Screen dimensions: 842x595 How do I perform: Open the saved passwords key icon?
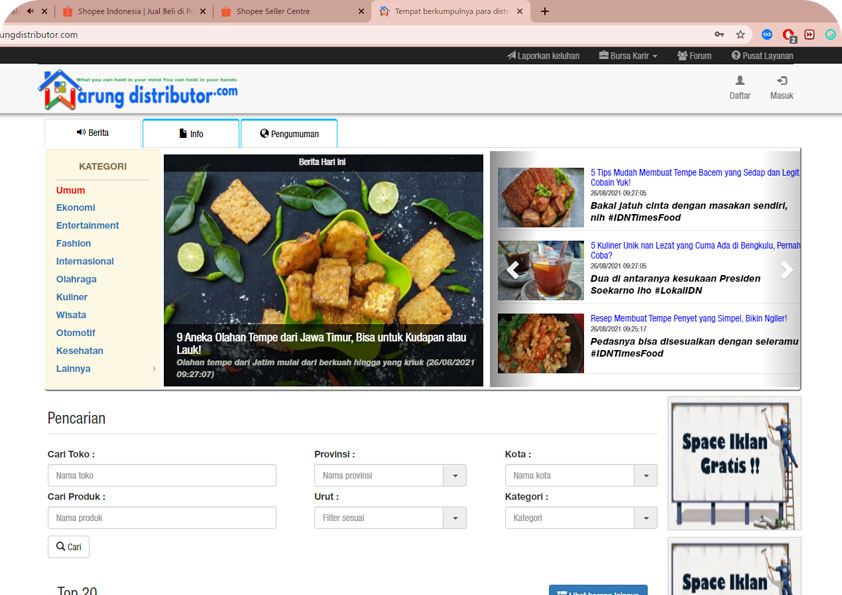point(719,35)
